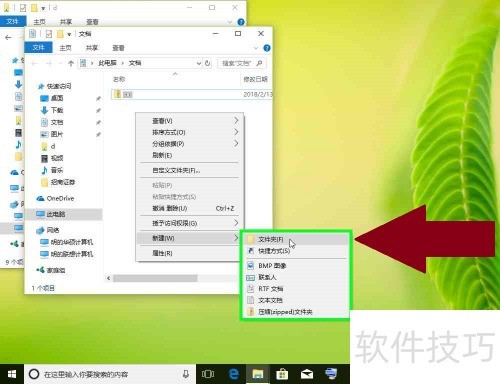Select the folder row dated 2018/2/13

tap(192, 94)
